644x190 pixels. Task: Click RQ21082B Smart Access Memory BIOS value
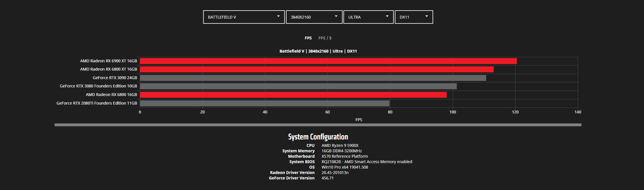[x=367, y=162]
